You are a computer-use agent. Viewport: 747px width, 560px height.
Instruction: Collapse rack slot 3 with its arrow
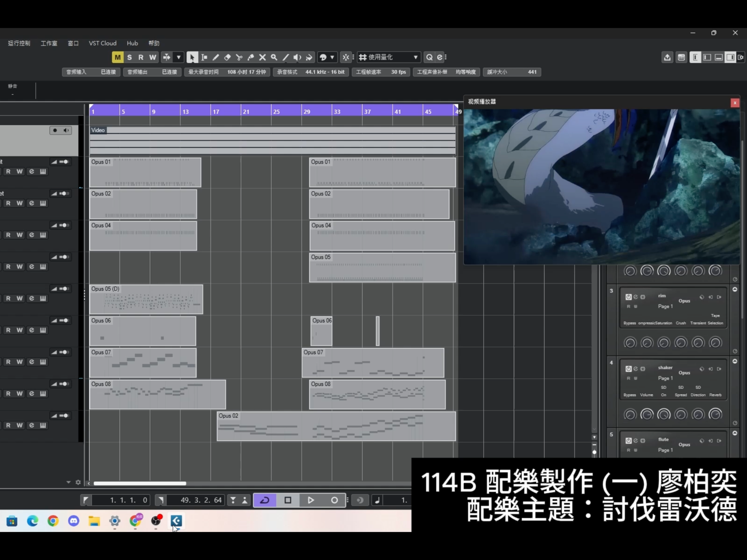(x=735, y=289)
